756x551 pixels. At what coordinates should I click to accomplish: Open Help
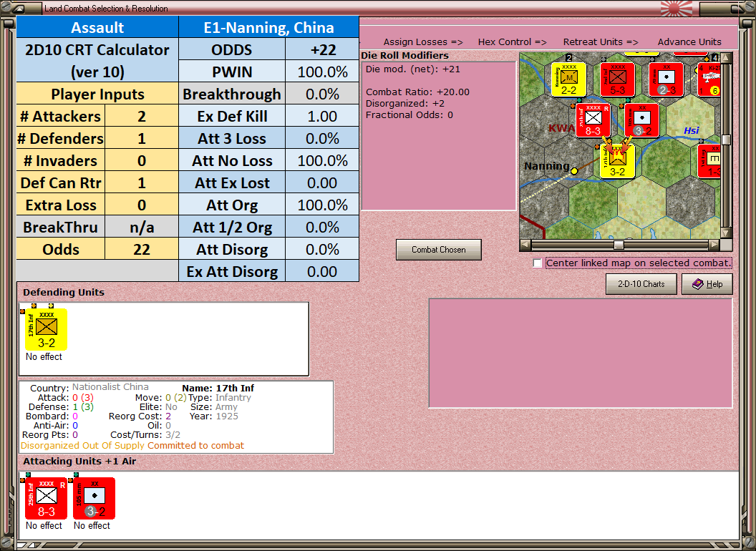pos(707,284)
